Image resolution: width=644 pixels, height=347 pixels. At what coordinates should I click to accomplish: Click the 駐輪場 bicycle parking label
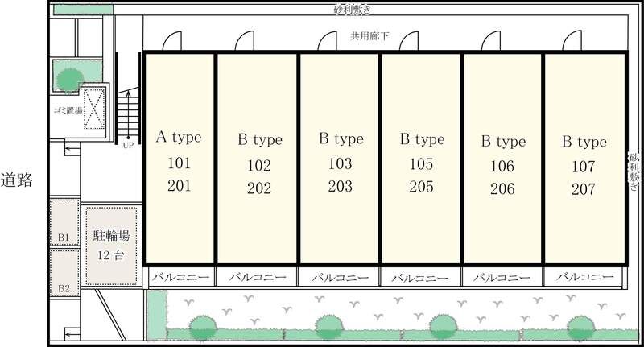(x=111, y=235)
